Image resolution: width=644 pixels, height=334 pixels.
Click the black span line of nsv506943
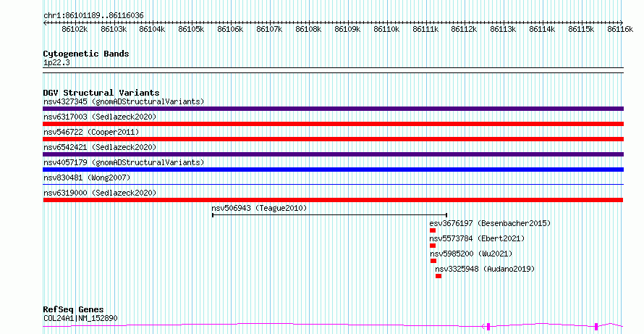(329, 214)
